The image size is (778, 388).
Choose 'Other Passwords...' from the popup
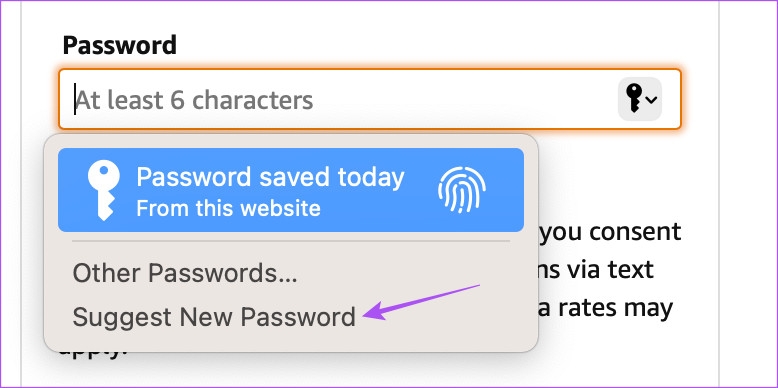point(185,273)
